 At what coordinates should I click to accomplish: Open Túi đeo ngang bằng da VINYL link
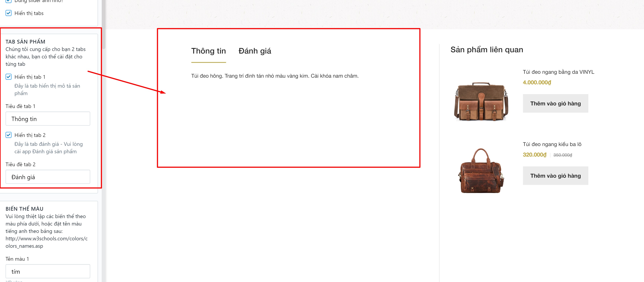point(558,72)
